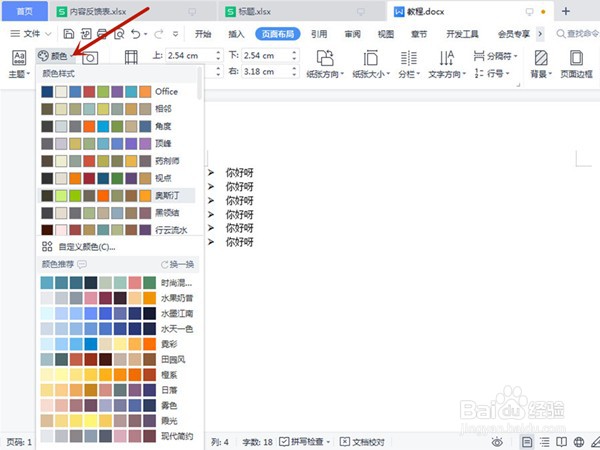Add a new tab with plus icon

click(x=566, y=11)
